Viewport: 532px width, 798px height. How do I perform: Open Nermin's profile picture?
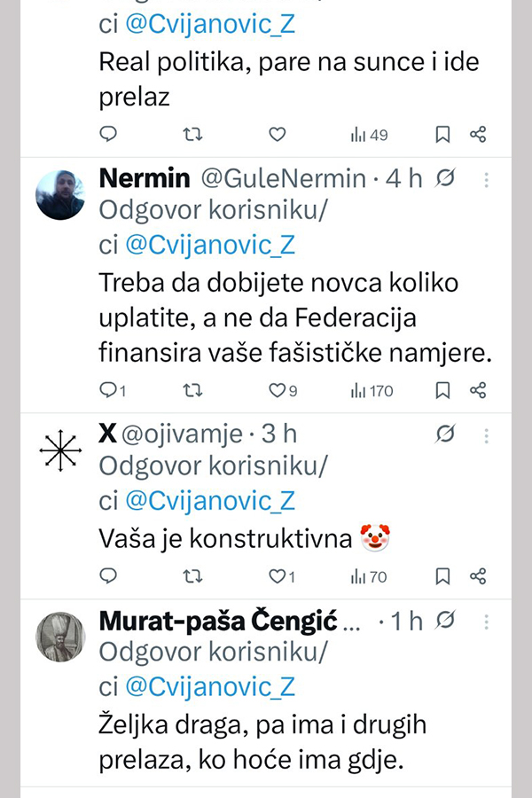pos(60,195)
